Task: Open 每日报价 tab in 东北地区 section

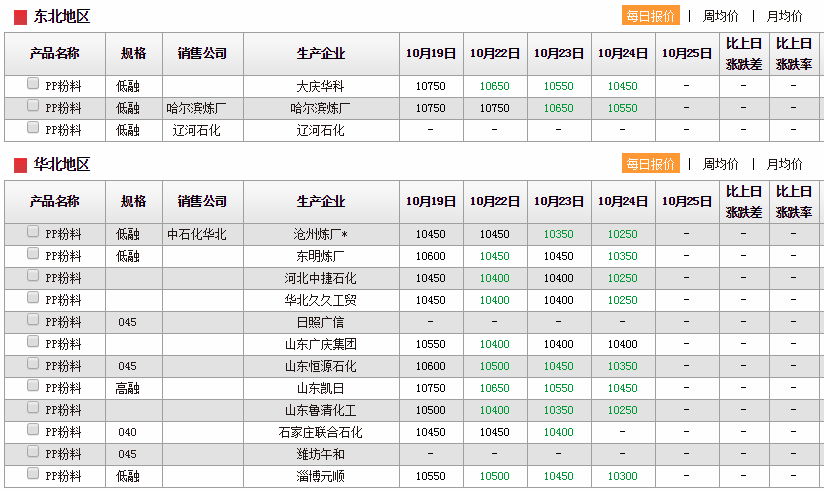Action: 651,16
